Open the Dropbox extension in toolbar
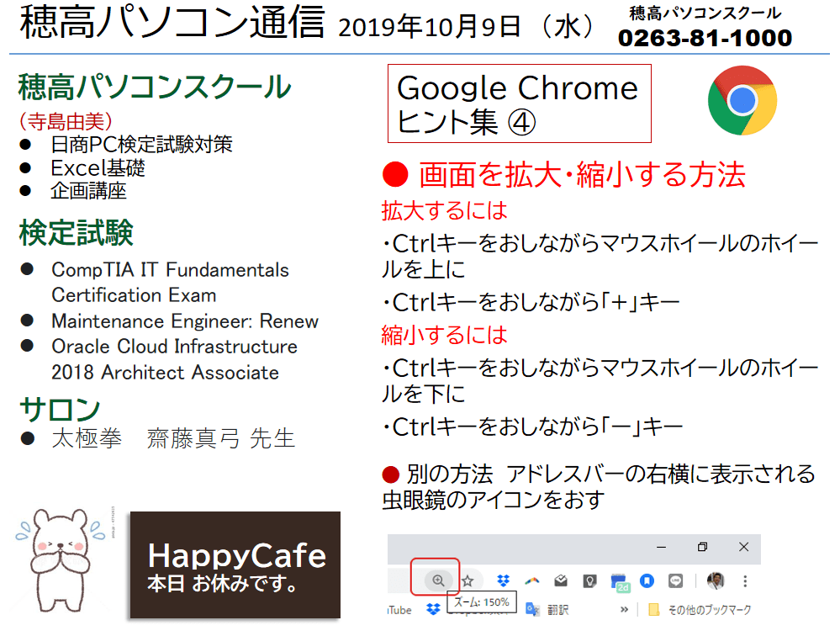 [x=504, y=580]
